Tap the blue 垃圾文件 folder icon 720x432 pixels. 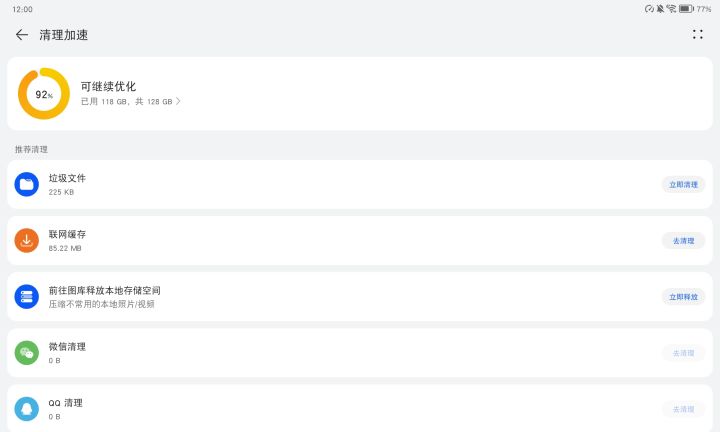point(27,185)
